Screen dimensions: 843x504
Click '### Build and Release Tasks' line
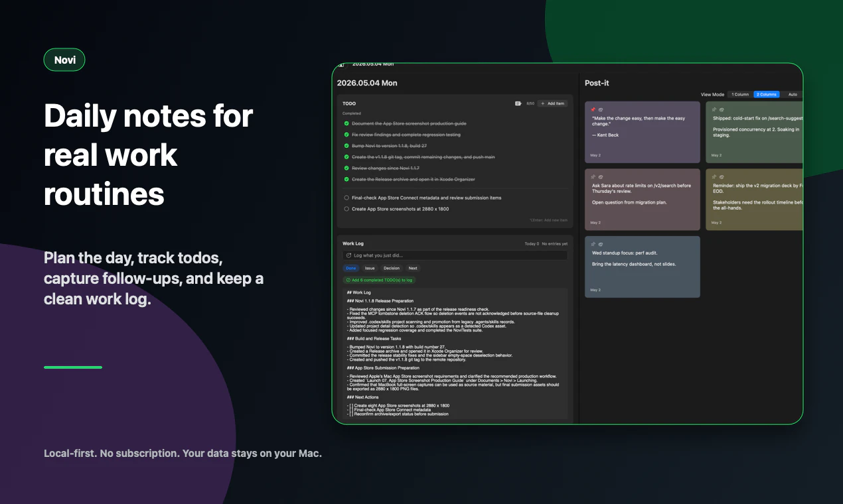coord(374,338)
